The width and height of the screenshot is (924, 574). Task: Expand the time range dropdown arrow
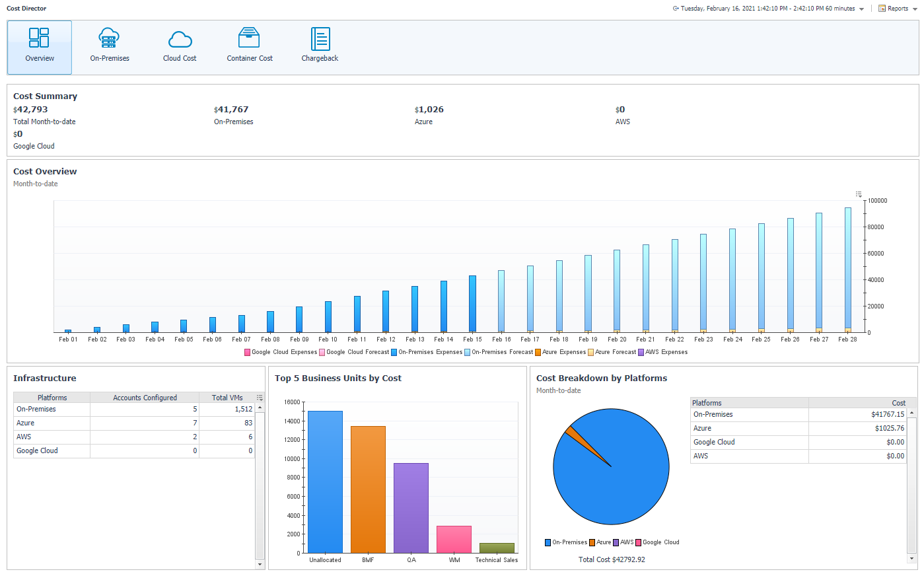[x=861, y=9]
